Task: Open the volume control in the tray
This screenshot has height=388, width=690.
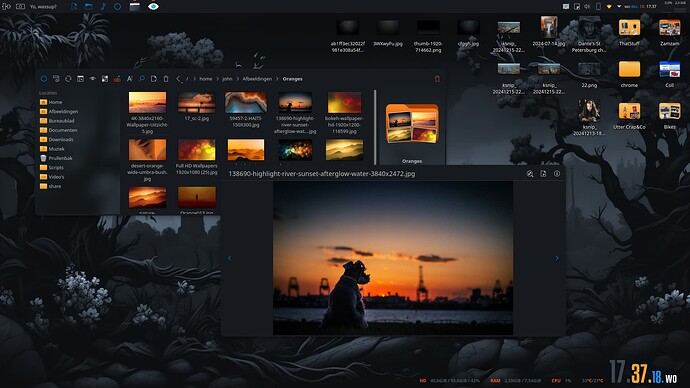Action: pyautogui.click(x=587, y=7)
